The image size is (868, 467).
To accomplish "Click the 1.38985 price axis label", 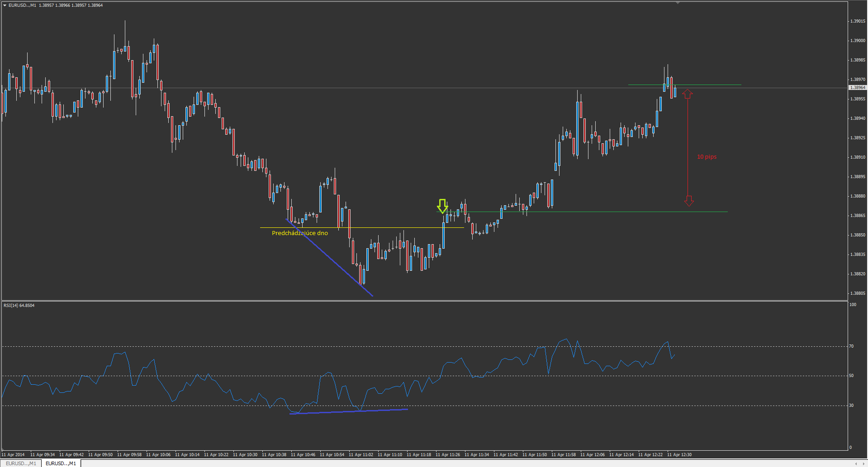I will pyautogui.click(x=858, y=60).
